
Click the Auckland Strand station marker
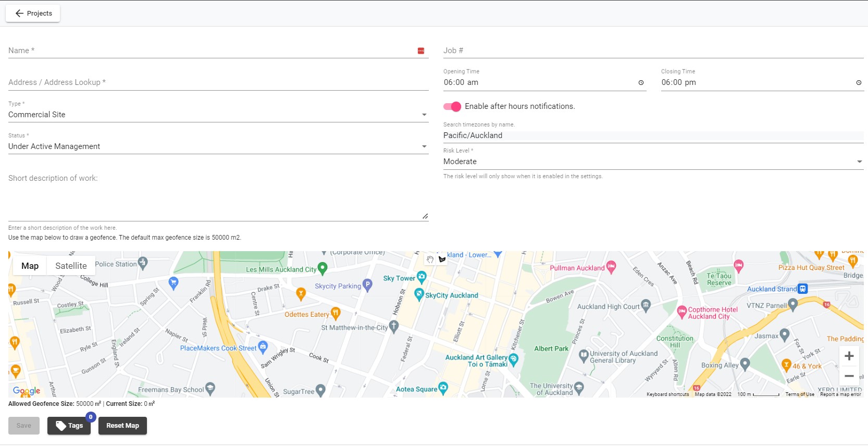click(x=803, y=289)
